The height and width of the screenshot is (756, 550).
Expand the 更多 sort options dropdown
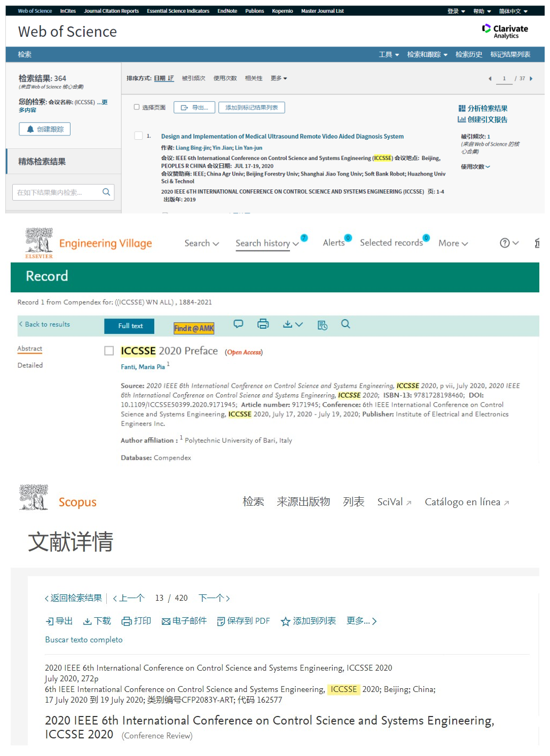pyautogui.click(x=279, y=78)
